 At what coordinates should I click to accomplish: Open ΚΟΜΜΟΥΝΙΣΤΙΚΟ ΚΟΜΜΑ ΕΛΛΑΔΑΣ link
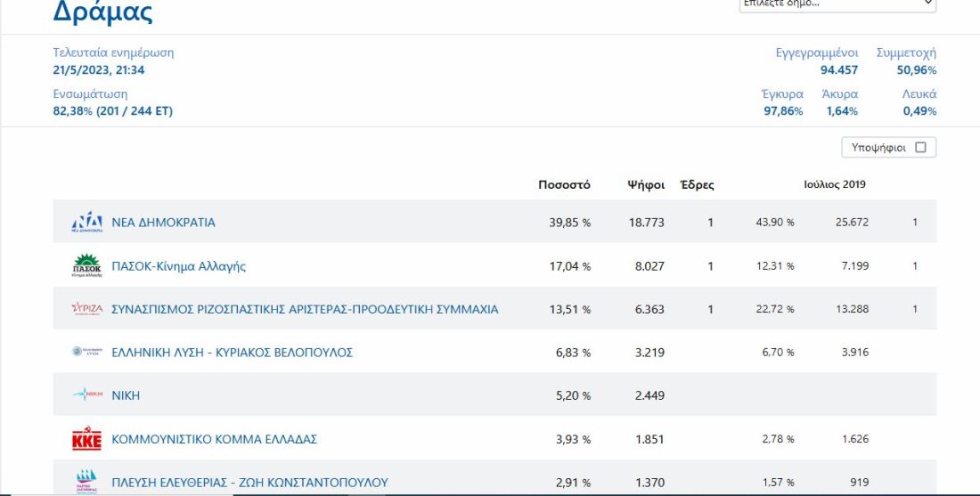(215, 439)
